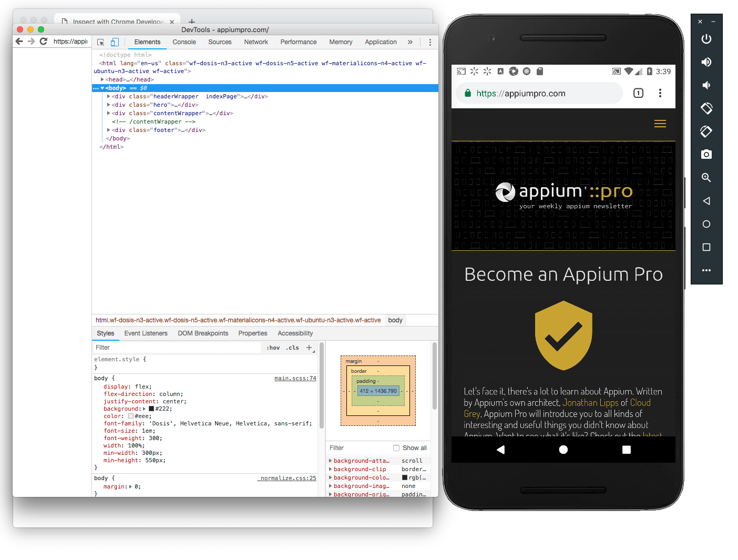Take an emulator screenshot with camera icon
This screenshot has height=560, width=738.
click(706, 154)
